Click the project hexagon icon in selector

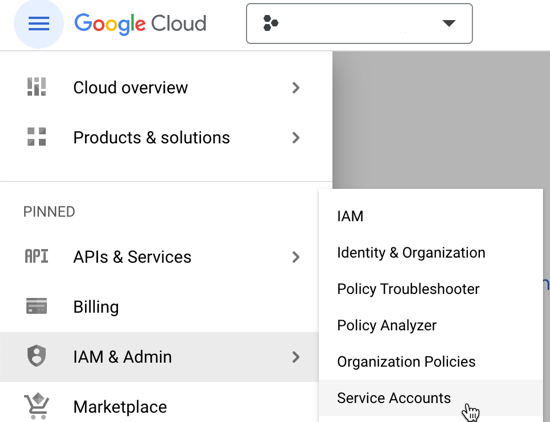pyautogui.click(x=270, y=23)
